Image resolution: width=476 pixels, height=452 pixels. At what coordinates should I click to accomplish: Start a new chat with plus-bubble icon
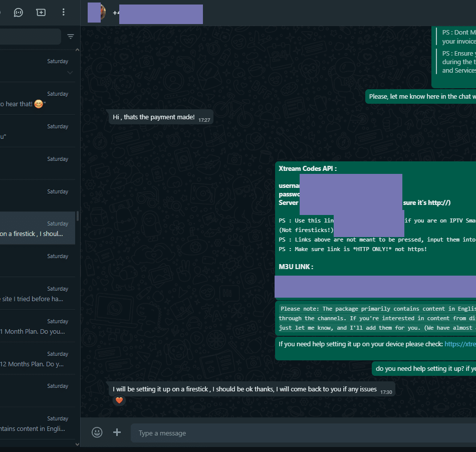point(41,12)
